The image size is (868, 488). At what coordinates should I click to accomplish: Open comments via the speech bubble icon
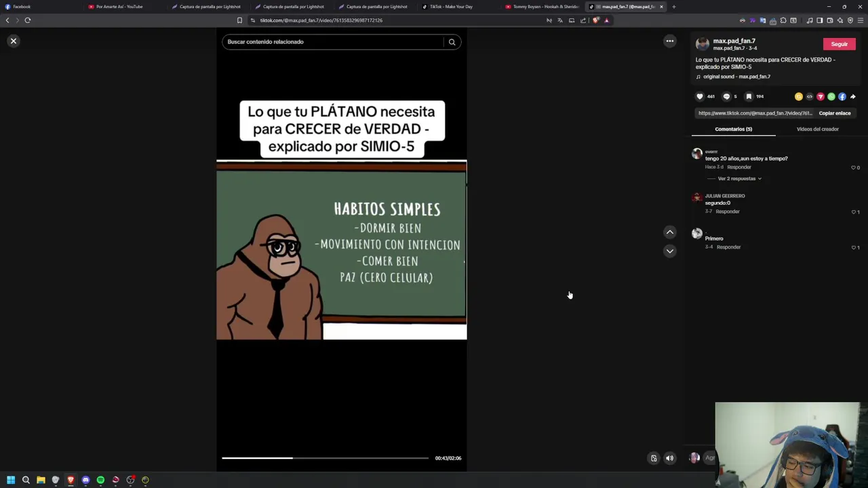click(726, 96)
